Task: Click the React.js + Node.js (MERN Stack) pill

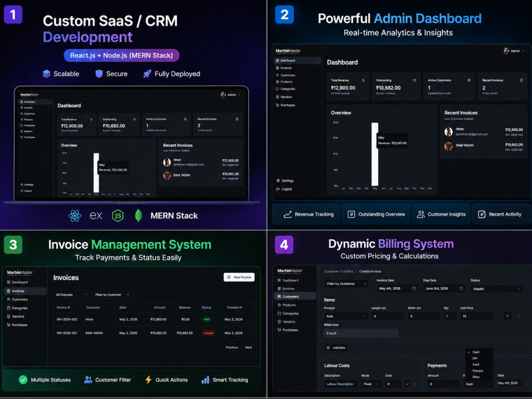Action: [x=121, y=55]
